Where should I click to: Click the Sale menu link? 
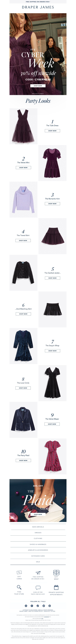[38, 562]
